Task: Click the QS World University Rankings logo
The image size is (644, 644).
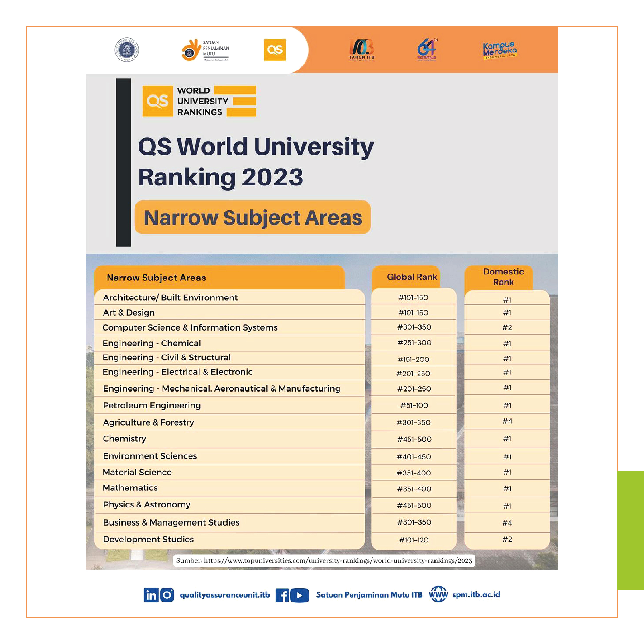Action: click(x=199, y=101)
